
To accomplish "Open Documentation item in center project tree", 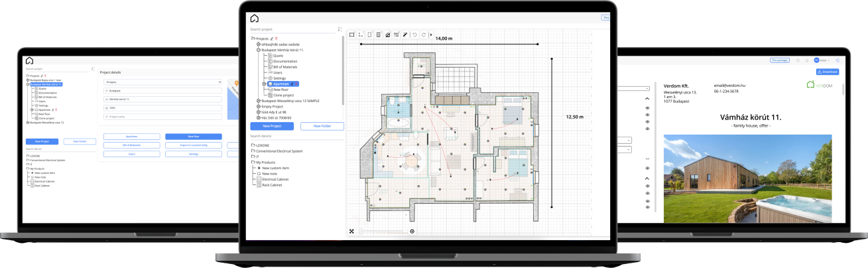I will point(283,61).
